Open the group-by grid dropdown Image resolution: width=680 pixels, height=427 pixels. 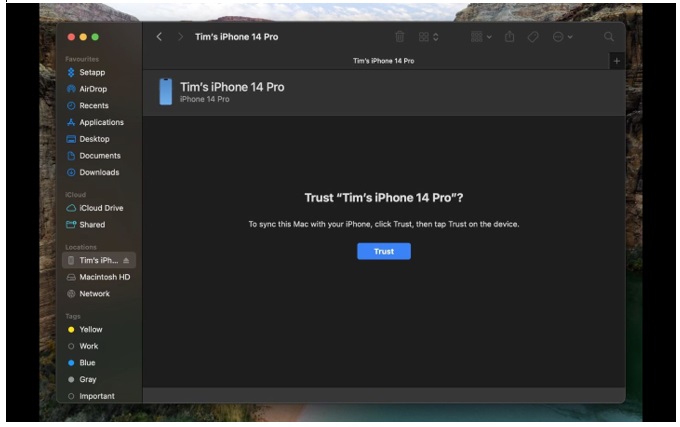click(481, 37)
